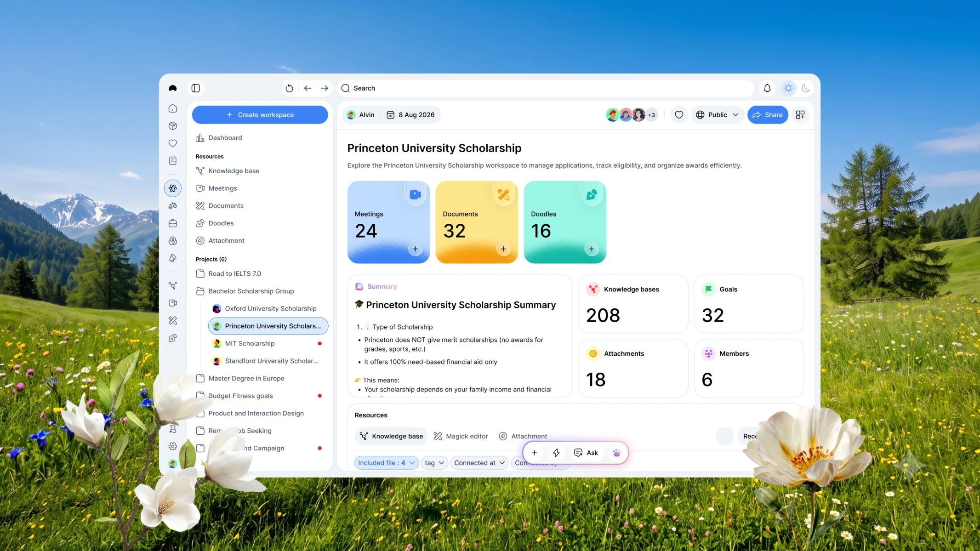Screen dimensions: 980x551
Task: Collapse Bachelor Scholarship Group folder
Action: click(260, 291)
